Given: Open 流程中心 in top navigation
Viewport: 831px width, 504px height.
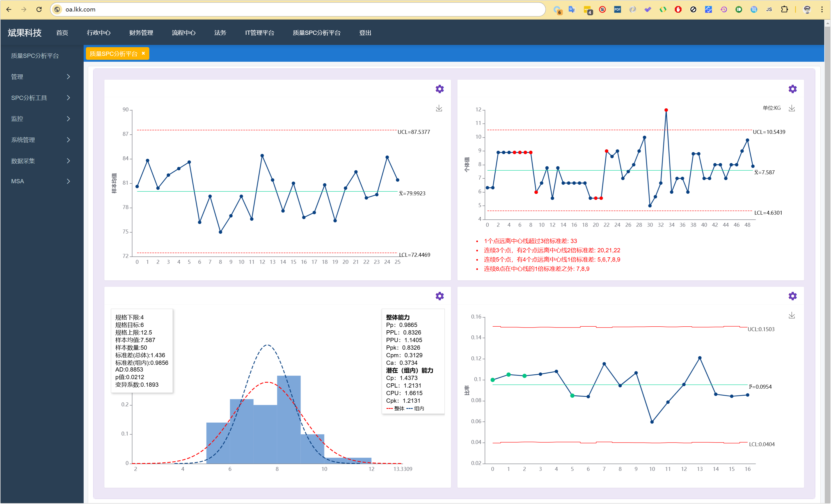Looking at the screenshot, I should 184,33.
